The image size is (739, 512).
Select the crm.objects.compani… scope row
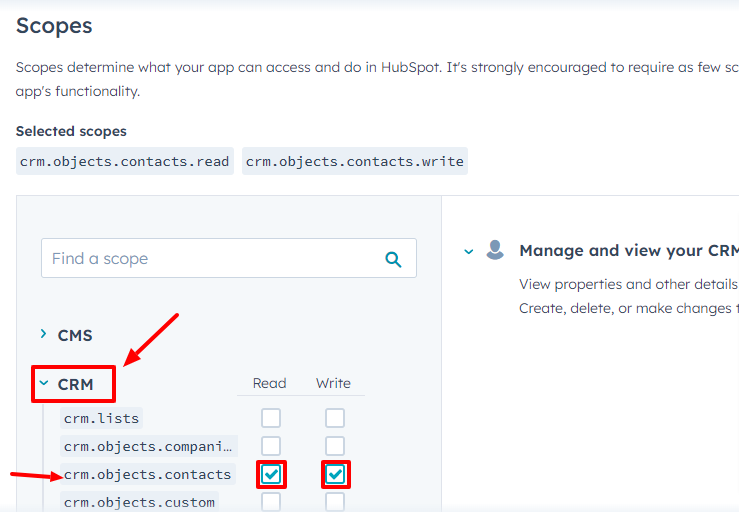[x=148, y=446]
